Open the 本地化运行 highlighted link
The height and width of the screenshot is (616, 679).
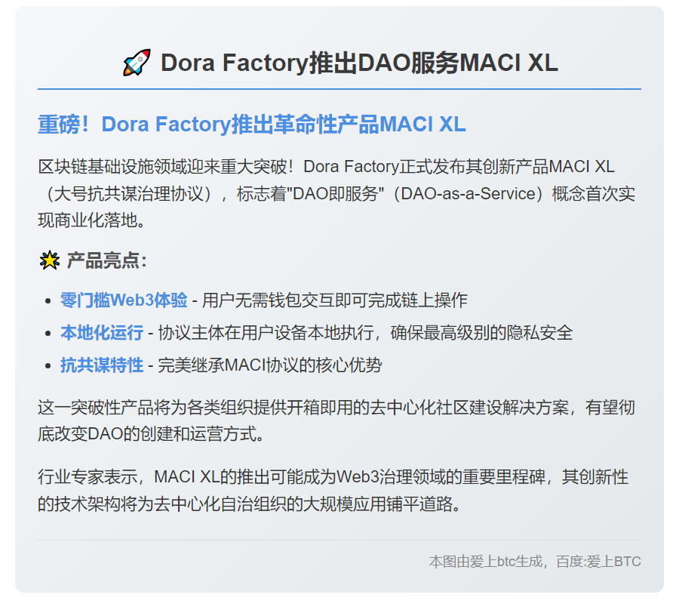tap(102, 333)
